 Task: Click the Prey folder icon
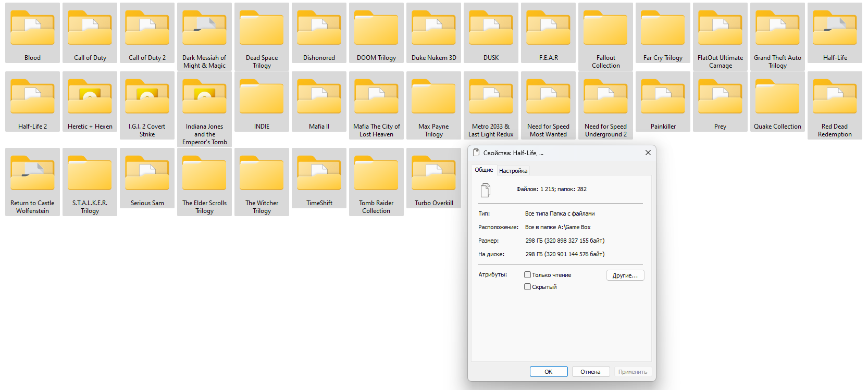click(720, 96)
